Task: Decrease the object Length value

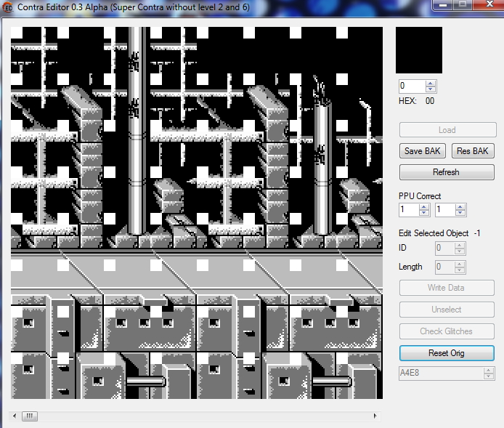Action: (460, 270)
